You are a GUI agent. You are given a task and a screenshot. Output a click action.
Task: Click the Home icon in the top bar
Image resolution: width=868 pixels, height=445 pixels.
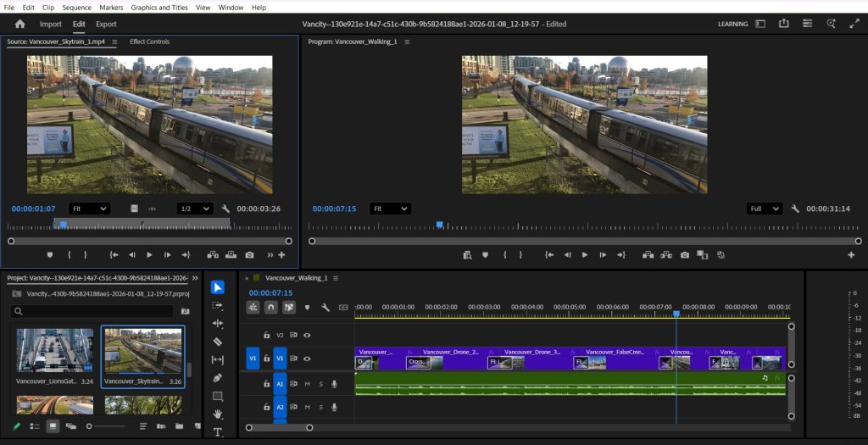click(19, 24)
